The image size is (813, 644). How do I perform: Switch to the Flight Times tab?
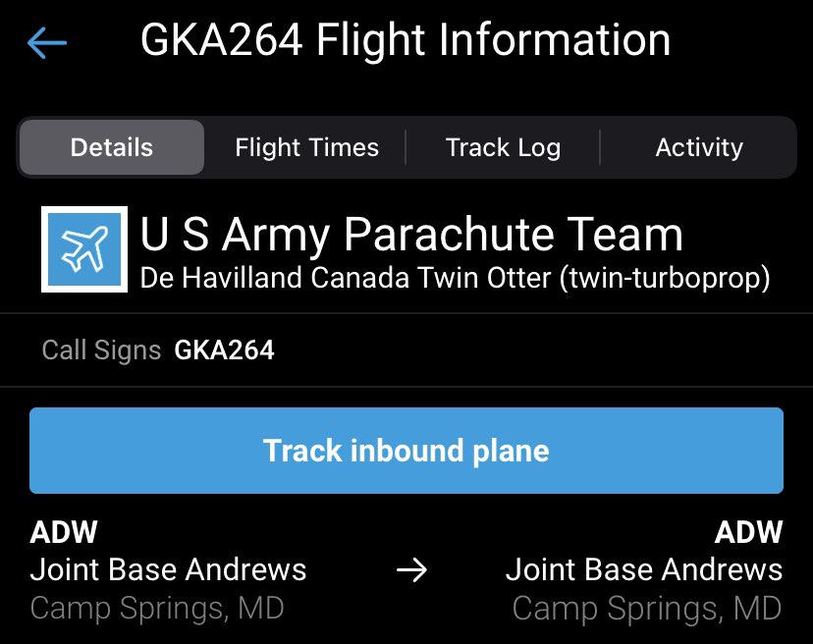point(306,148)
